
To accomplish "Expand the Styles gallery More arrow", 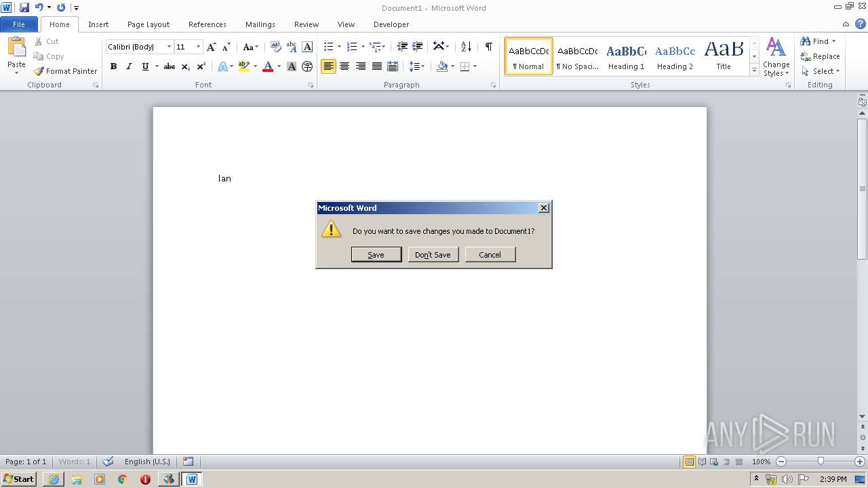I will click(754, 70).
